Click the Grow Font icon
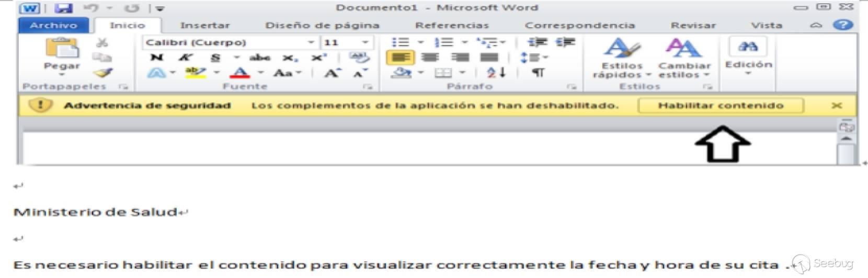Screen dimensions: 868x278 pyautogui.click(x=332, y=73)
